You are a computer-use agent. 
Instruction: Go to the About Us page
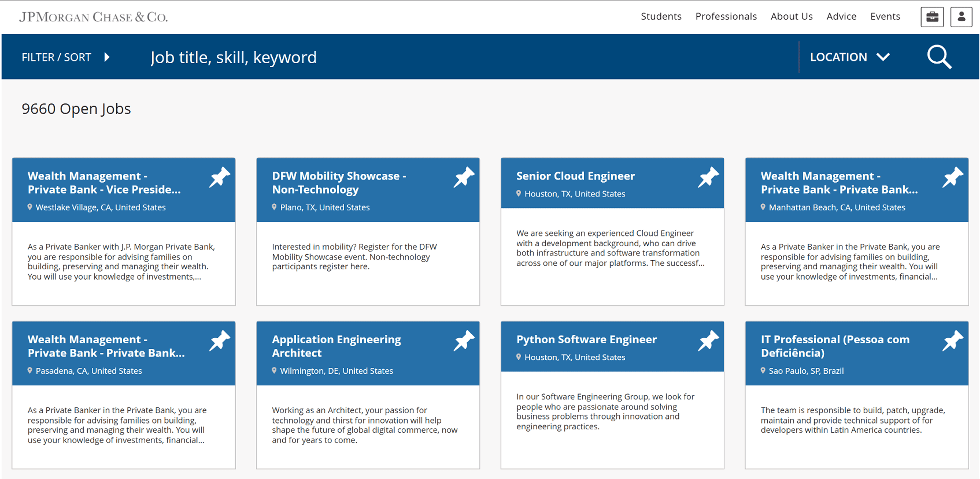click(791, 16)
